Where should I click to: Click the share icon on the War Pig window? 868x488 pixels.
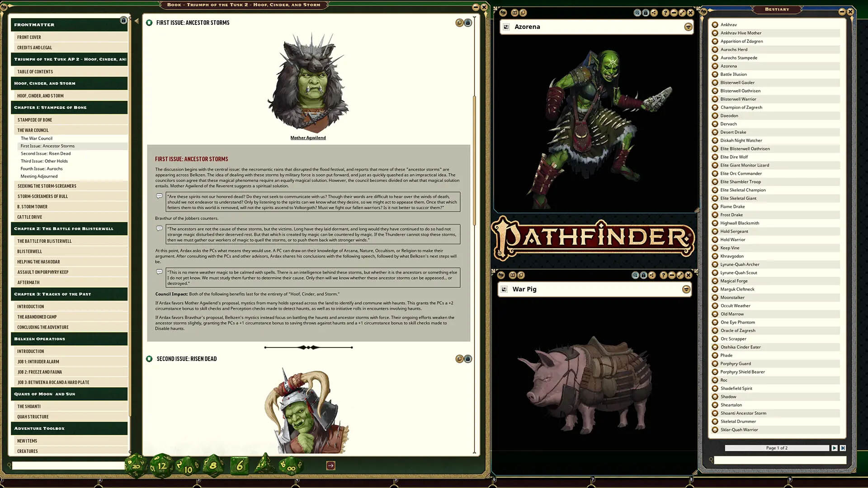652,275
